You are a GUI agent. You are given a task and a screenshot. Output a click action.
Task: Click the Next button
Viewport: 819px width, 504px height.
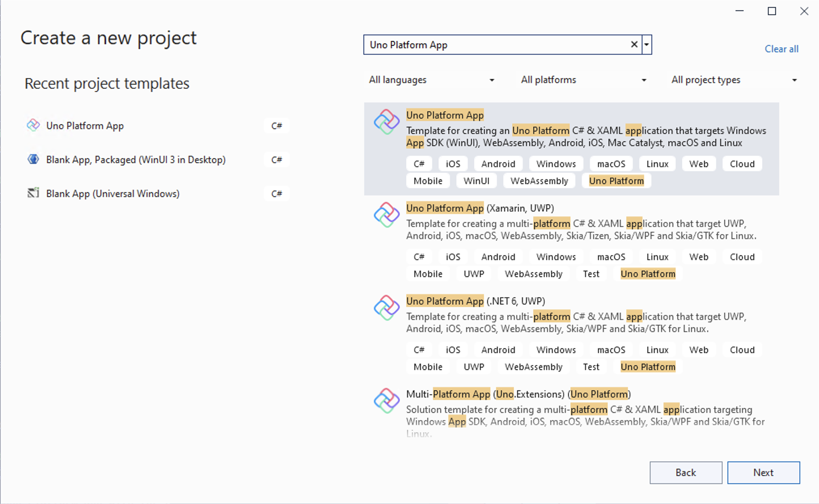(764, 472)
